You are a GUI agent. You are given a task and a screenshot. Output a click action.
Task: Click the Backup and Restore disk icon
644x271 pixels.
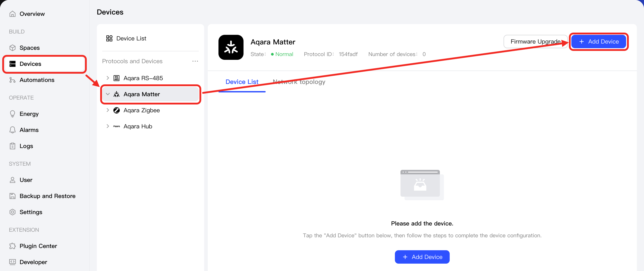click(12, 196)
